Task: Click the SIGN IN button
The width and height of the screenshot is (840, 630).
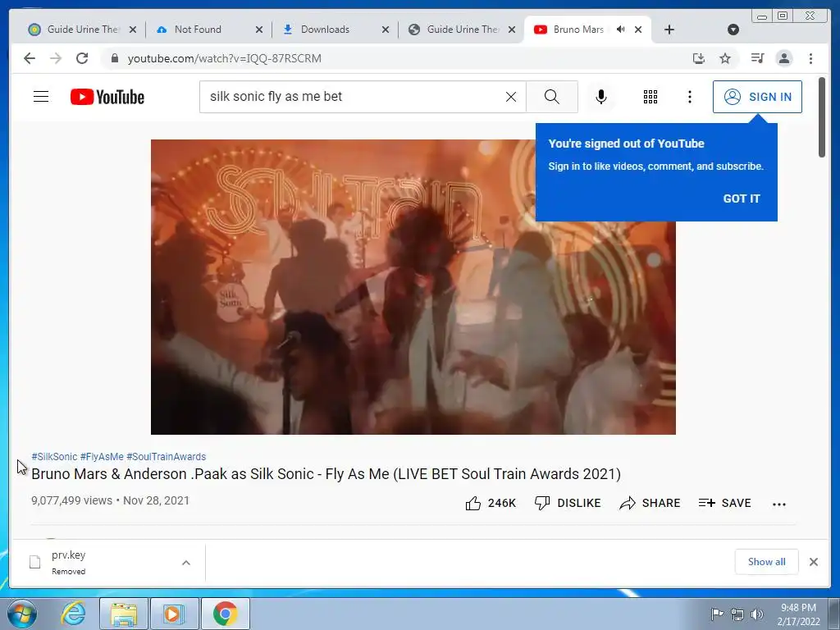Action: (757, 97)
